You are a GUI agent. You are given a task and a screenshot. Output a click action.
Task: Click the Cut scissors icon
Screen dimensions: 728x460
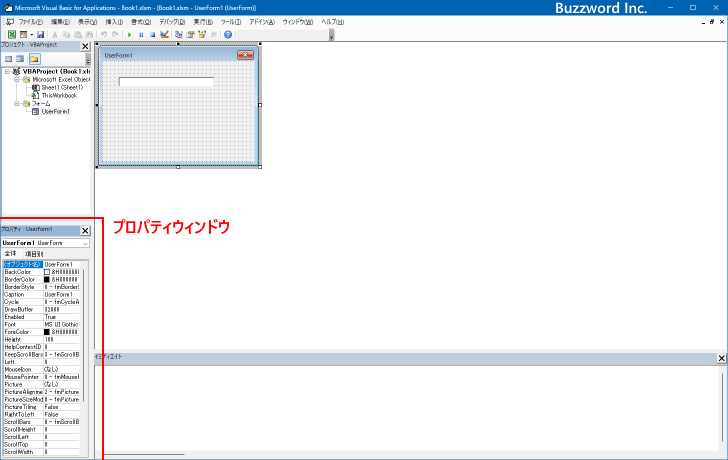click(x=54, y=34)
